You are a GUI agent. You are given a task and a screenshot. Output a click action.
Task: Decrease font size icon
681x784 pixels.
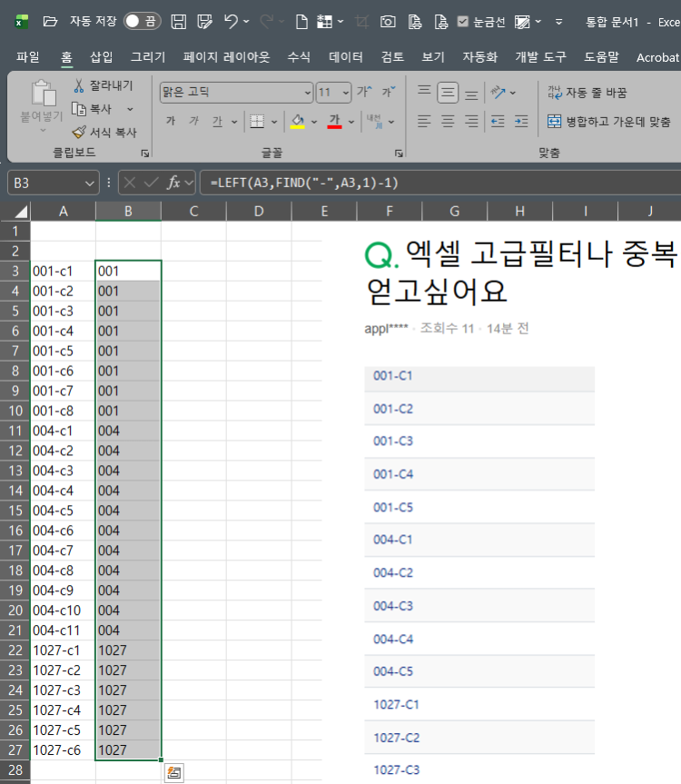(x=389, y=92)
